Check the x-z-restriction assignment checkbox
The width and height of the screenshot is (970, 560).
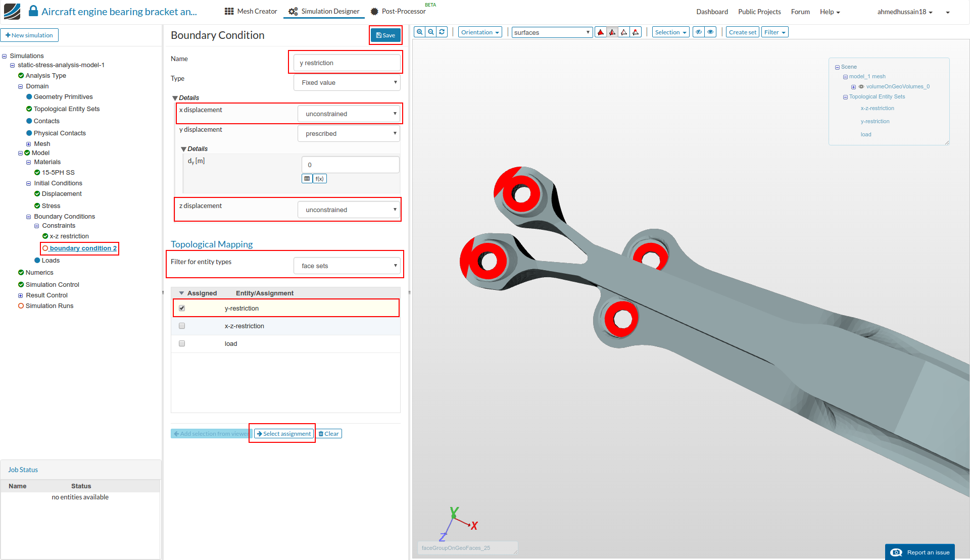pos(182,326)
